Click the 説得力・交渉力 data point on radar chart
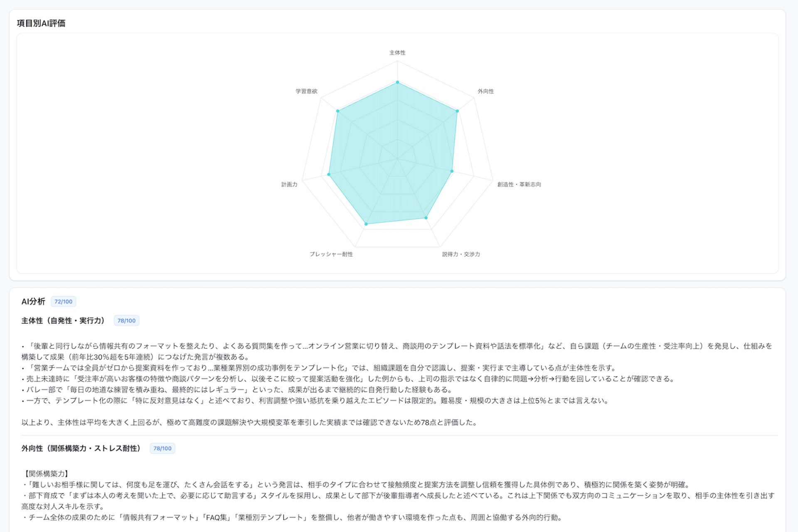Image resolution: width=798 pixels, height=532 pixels. (x=426, y=218)
